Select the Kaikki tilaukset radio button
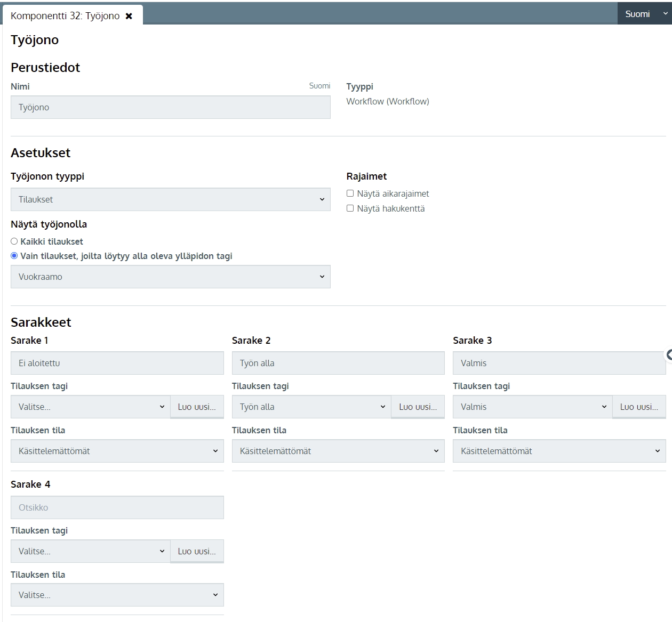This screenshot has height=622, width=672. pyautogui.click(x=14, y=241)
